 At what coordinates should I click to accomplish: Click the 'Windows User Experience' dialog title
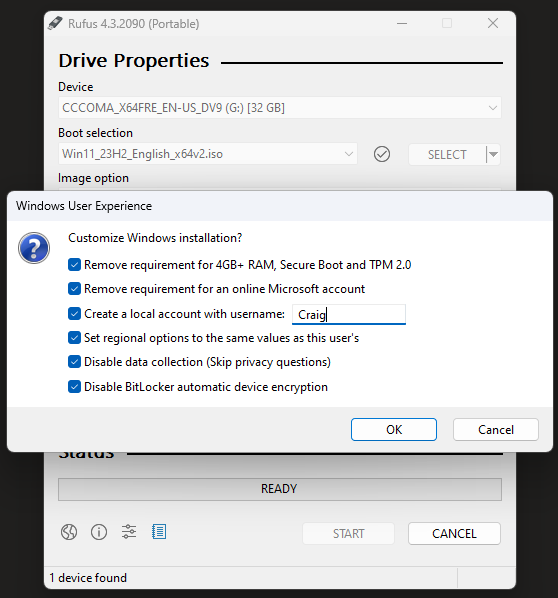coord(84,206)
